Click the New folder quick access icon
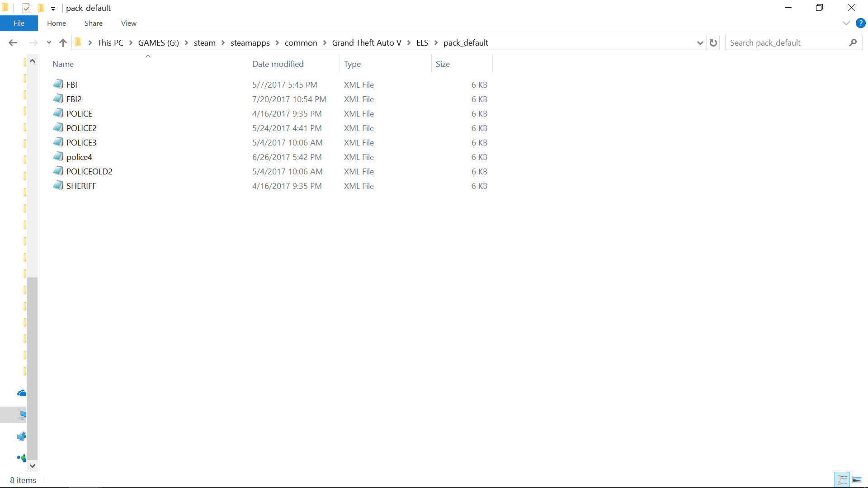The image size is (868, 488). tap(41, 8)
